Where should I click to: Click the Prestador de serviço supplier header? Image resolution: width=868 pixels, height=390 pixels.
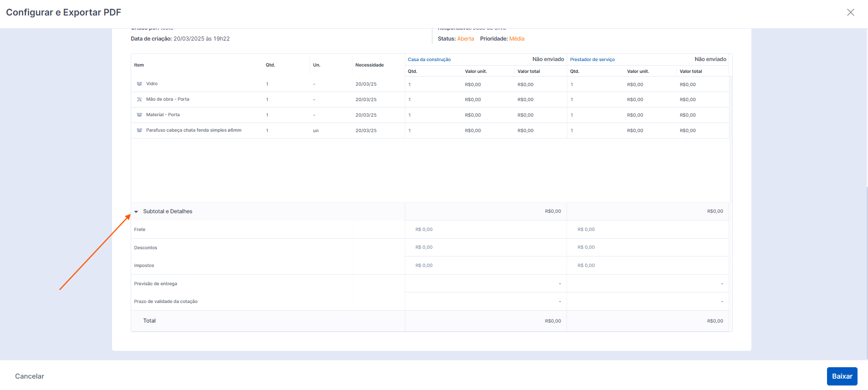592,60
